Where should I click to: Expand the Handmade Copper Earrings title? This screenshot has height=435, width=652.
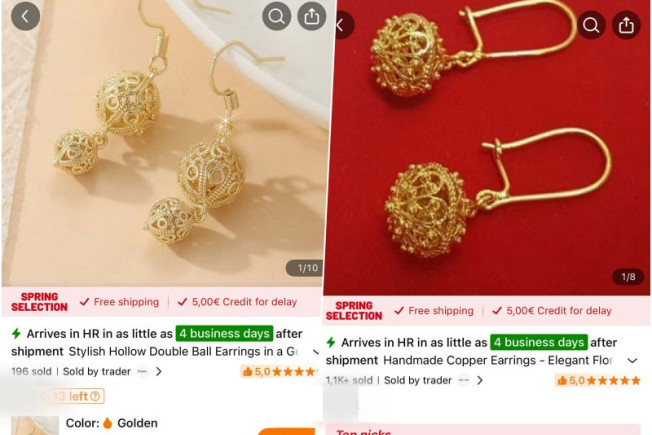(x=632, y=361)
